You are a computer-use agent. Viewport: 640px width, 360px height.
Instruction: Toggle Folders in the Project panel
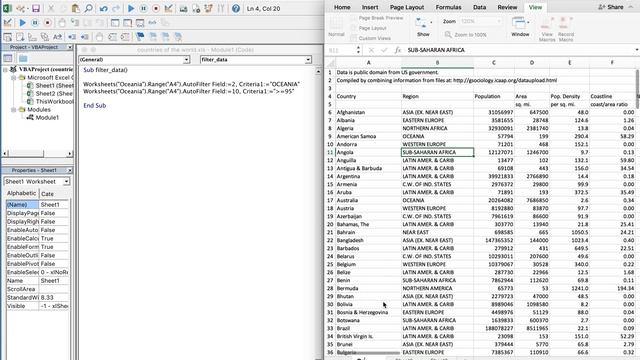(x=23, y=58)
